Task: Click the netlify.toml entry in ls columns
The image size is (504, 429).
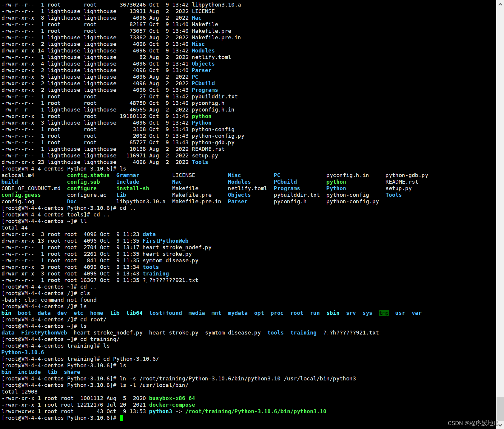Action: (x=247, y=188)
